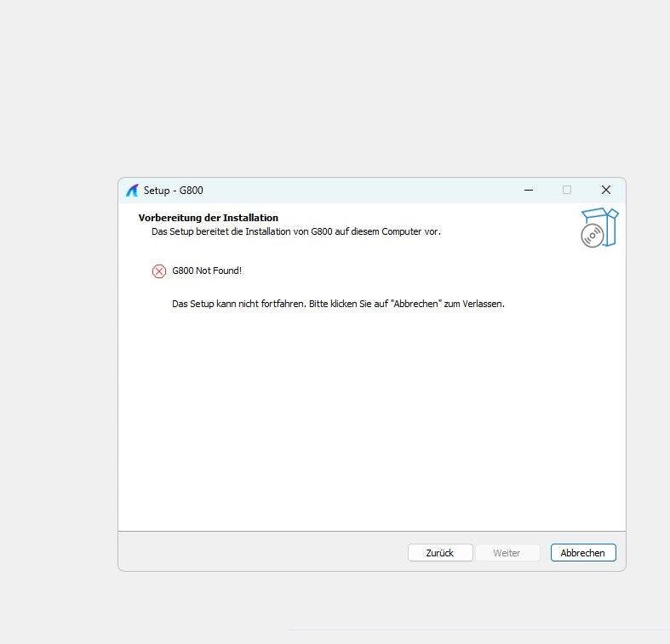This screenshot has width=670, height=644.
Task: Click the red error circle icon
Action: coord(159,271)
